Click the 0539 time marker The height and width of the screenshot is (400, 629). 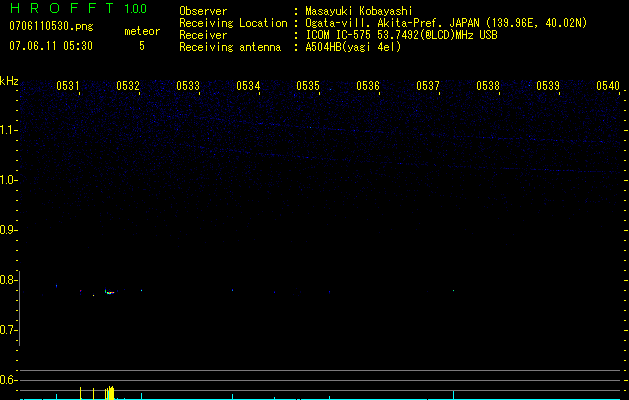click(548, 86)
